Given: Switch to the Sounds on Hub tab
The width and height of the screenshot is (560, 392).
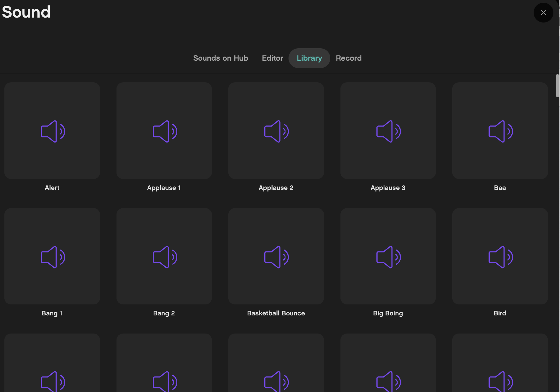Looking at the screenshot, I should [x=220, y=58].
